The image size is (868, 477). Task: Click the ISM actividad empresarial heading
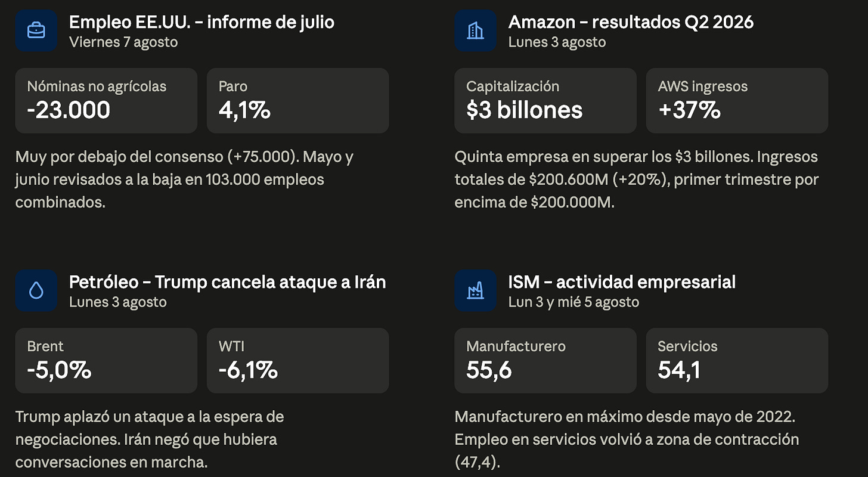click(622, 282)
